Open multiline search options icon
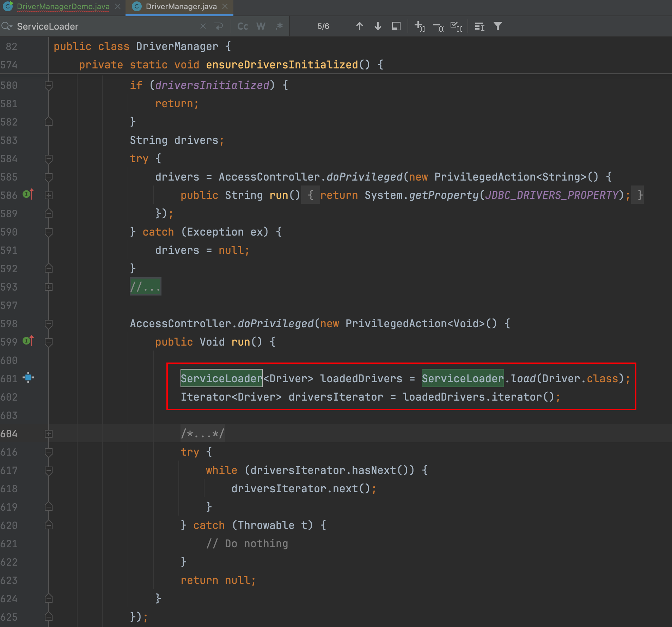 point(479,26)
